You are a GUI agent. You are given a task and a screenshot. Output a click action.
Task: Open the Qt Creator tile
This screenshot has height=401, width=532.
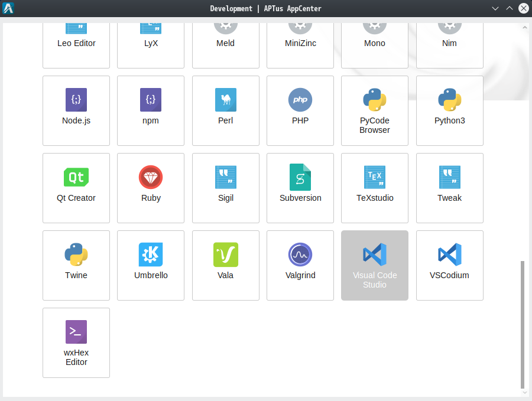[x=76, y=188]
